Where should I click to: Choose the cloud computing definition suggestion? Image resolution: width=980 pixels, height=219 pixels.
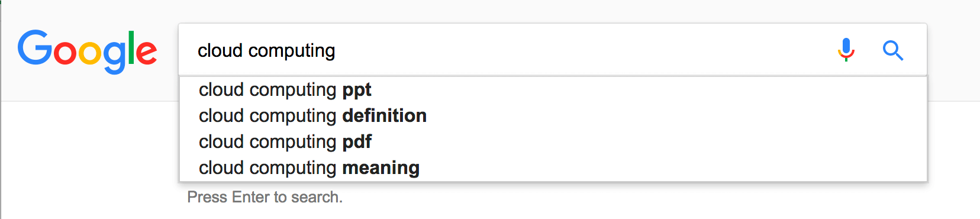[x=553, y=116]
